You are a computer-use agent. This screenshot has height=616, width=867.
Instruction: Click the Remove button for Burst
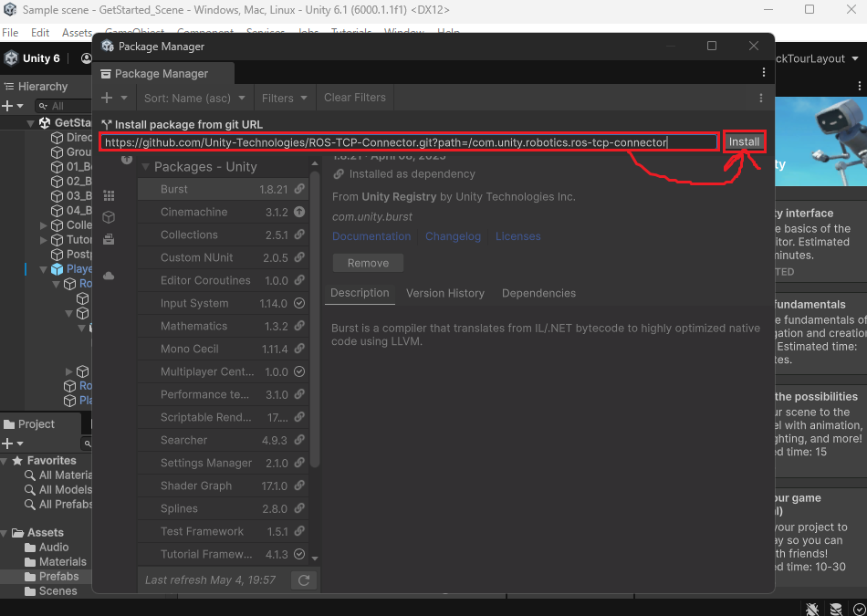click(x=368, y=263)
